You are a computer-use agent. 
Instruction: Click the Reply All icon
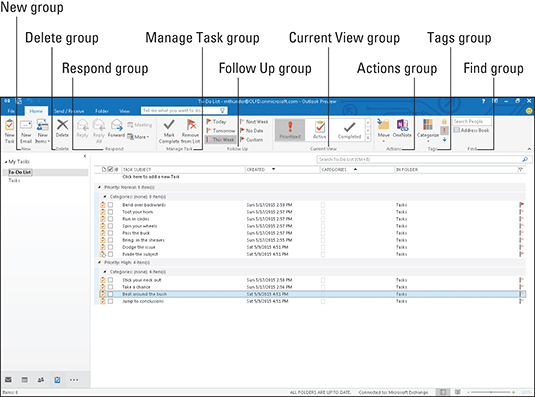tap(99, 131)
